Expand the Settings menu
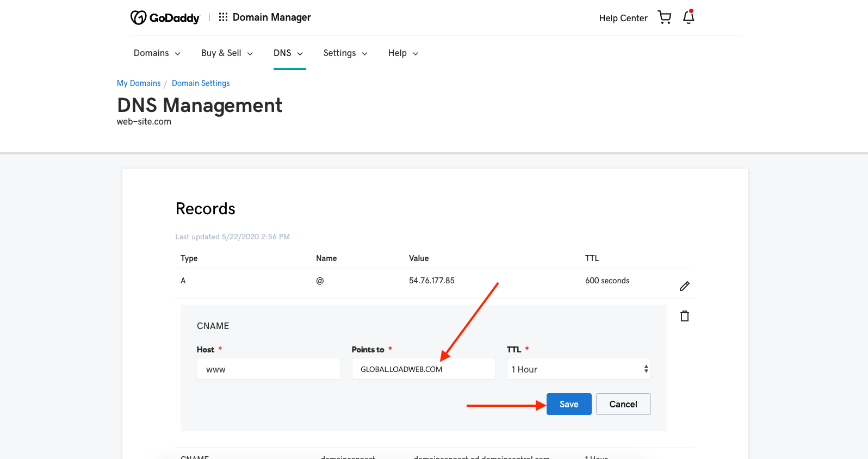Image resolution: width=868 pixels, height=459 pixels. pos(345,53)
